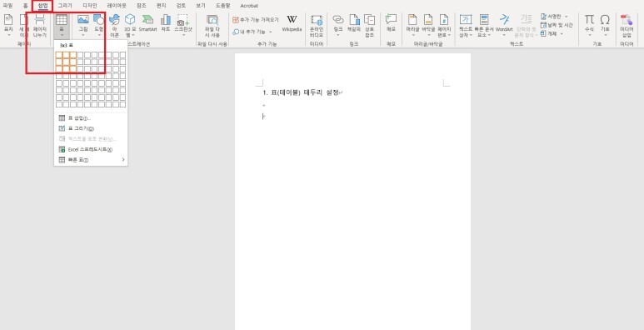Open 페이지 번호 (Page Number) menu

pos(443,25)
